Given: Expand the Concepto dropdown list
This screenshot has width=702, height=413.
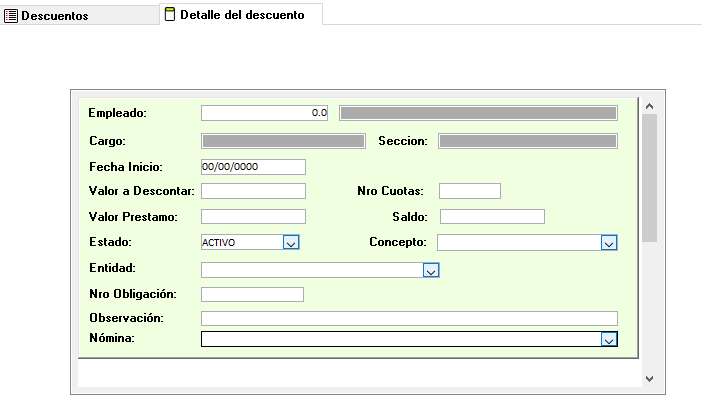Looking at the screenshot, I should coord(608,242).
